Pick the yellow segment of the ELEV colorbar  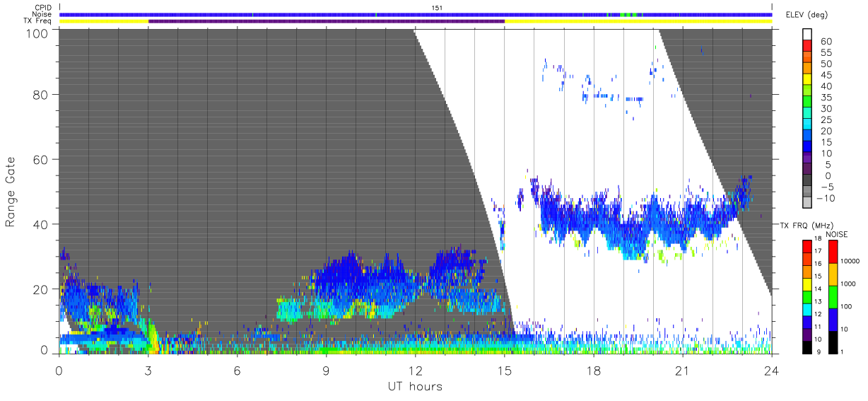(808, 80)
